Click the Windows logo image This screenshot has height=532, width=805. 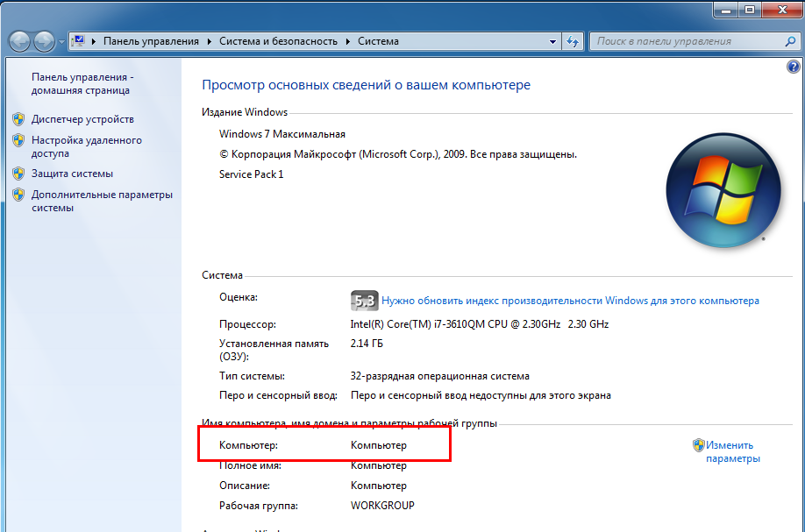click(723, 190)
